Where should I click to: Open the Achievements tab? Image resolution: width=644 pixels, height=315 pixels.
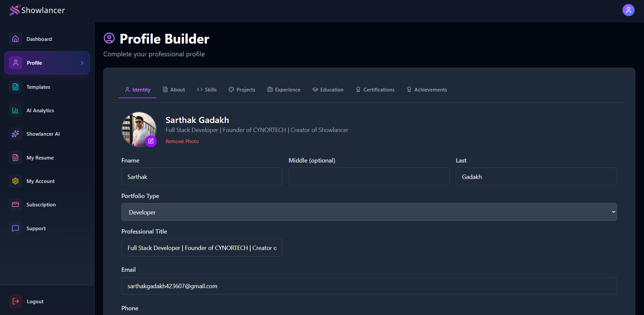tap(427, 90)
